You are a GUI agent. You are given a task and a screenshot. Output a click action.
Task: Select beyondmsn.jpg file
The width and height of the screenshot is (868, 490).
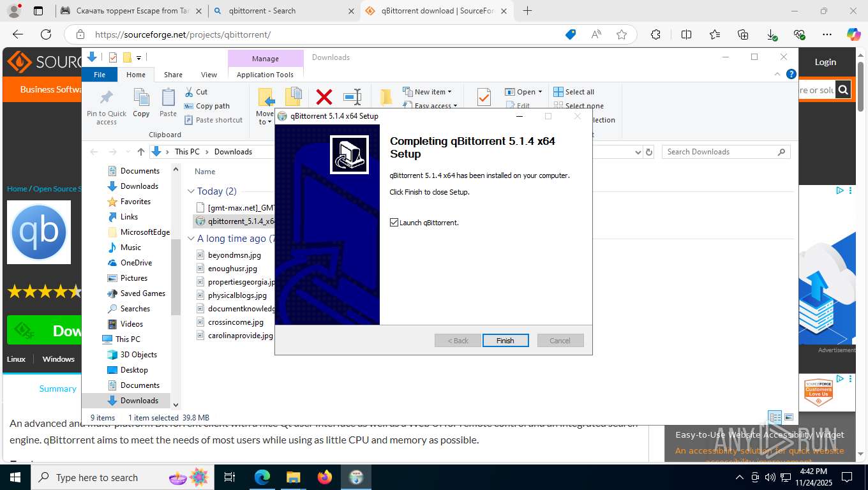tap(234, 255)
